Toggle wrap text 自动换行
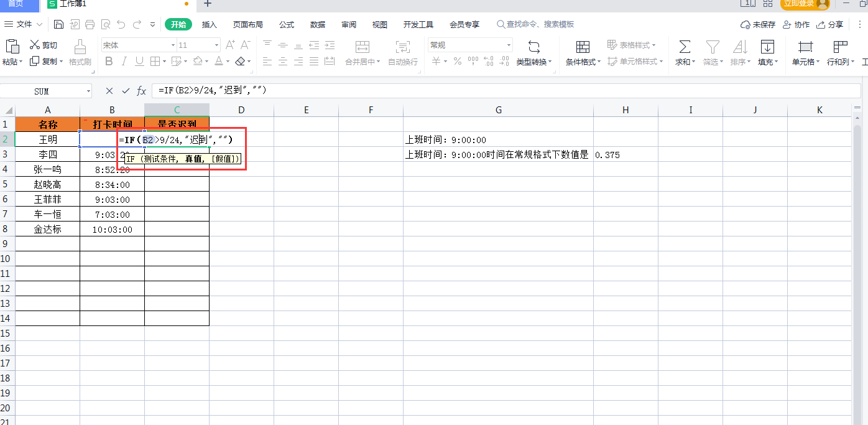This screenshot has width=868, height=425. (403, 52)
